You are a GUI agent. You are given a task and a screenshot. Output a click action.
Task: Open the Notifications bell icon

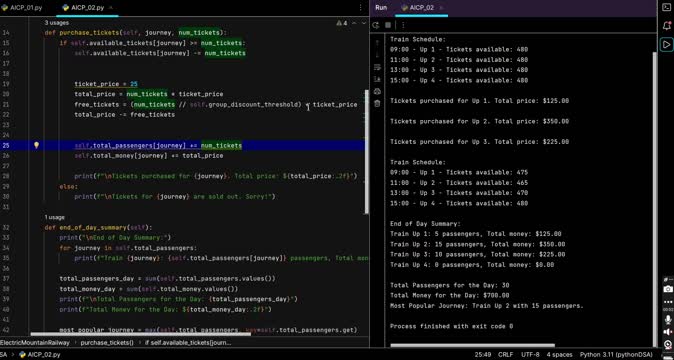tap(667, 25)
